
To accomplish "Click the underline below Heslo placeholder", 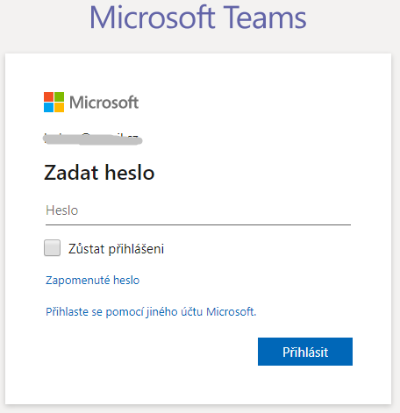I will click(198, 225).
